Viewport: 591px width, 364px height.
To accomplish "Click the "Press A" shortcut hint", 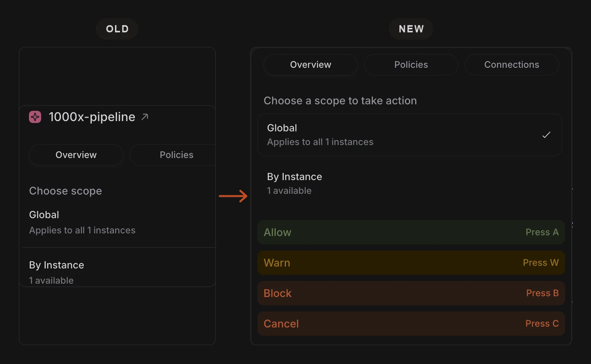I will [542, 232].
